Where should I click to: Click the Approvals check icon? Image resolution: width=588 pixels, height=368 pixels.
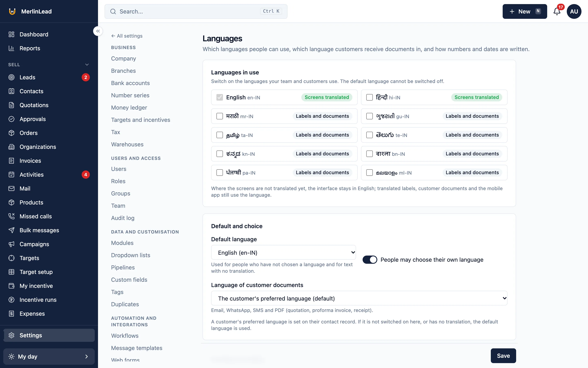(x=11, y=119)
